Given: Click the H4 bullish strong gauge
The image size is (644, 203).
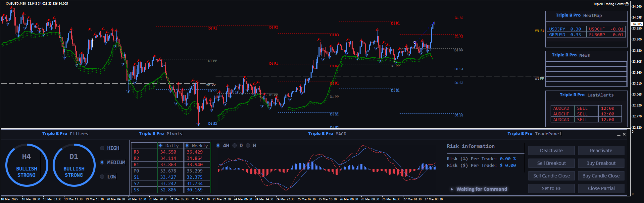Looking at the screenshot, I should pyautogui.click(x=26, y=165).
